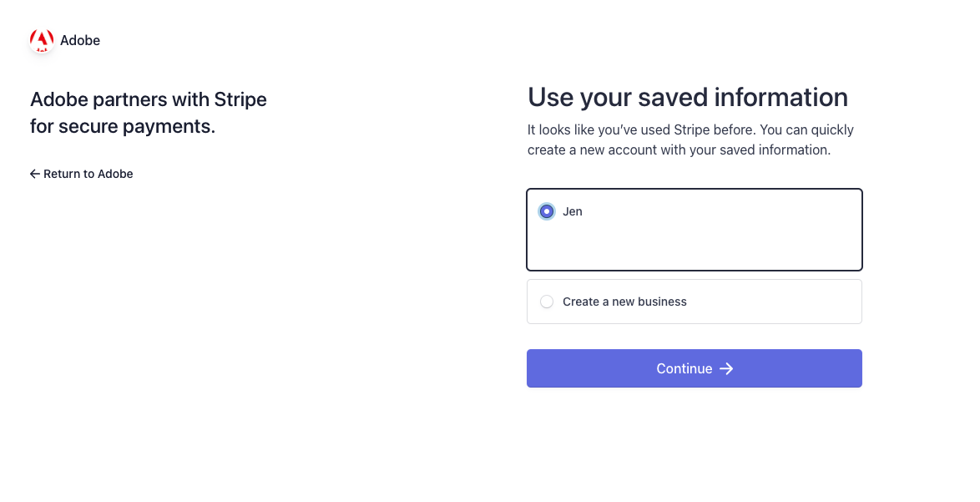Click the left arrow beside Return to Adobe
Screen dimensions: 980x502
click(x=35, y=174)
